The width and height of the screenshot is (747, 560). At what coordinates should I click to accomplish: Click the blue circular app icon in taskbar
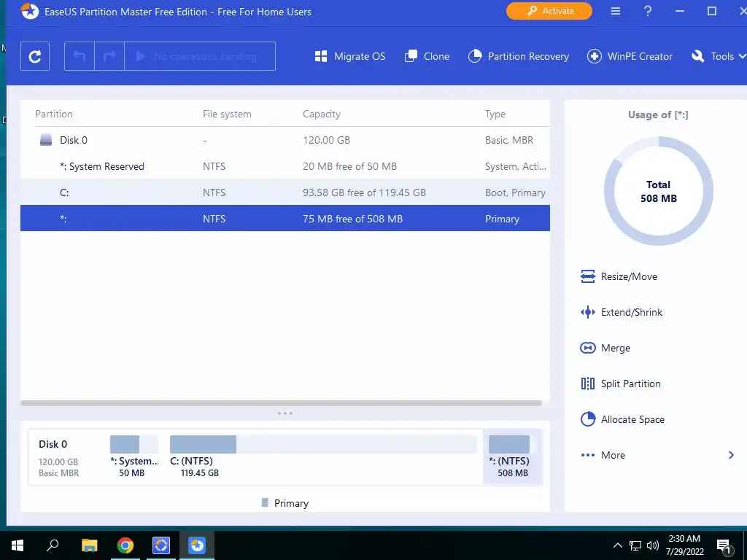(161, 545)
